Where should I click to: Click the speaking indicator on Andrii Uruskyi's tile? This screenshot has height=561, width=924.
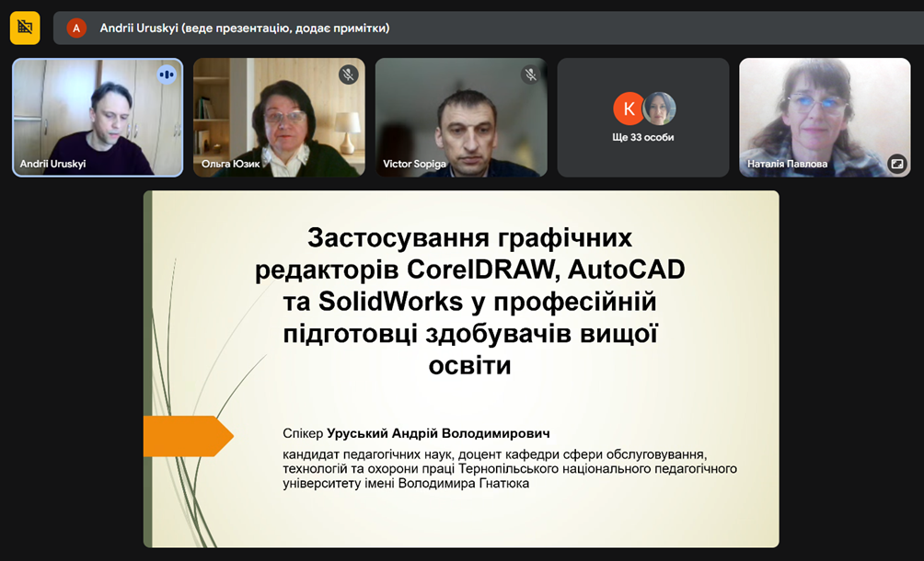[166, 74]
